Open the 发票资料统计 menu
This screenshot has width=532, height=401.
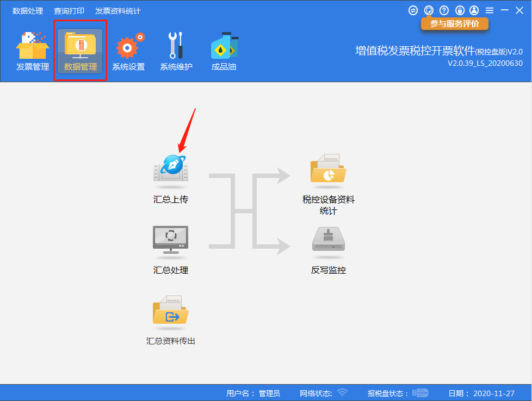pos(117,11)
